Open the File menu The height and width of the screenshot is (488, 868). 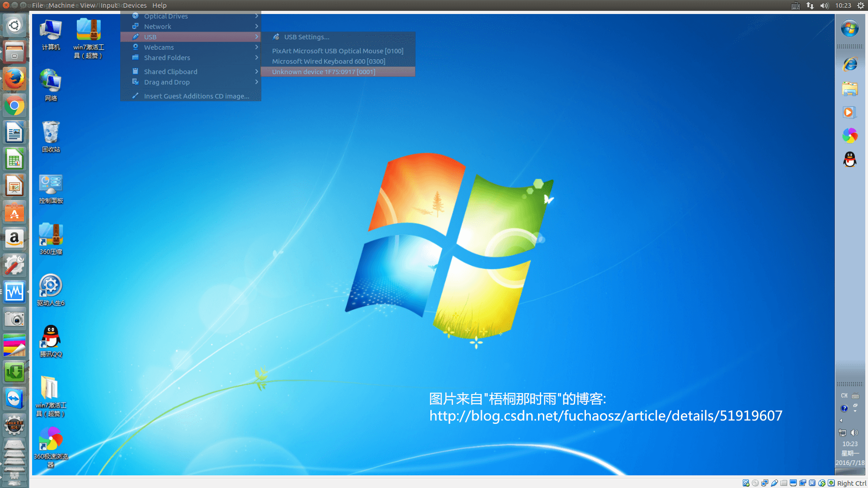click(x=38, y=5)
